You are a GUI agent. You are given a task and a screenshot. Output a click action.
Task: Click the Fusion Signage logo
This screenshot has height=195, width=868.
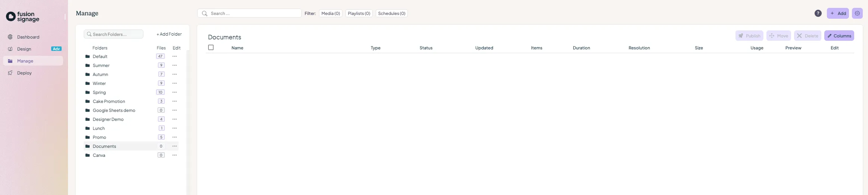22,16
